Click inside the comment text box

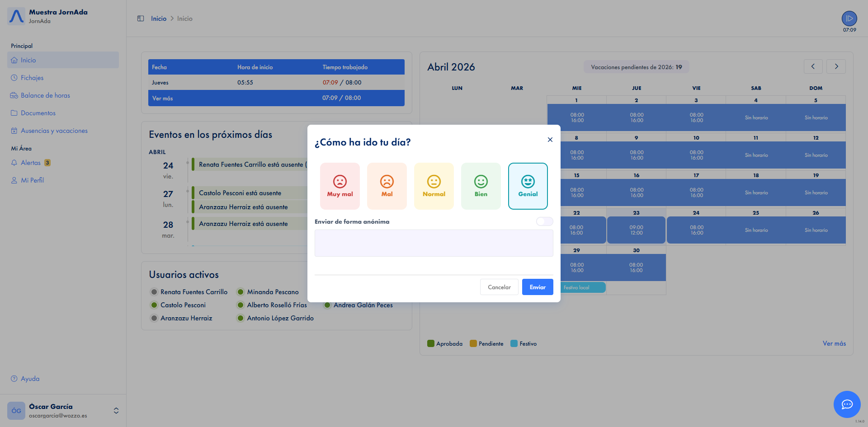(434, 243)
